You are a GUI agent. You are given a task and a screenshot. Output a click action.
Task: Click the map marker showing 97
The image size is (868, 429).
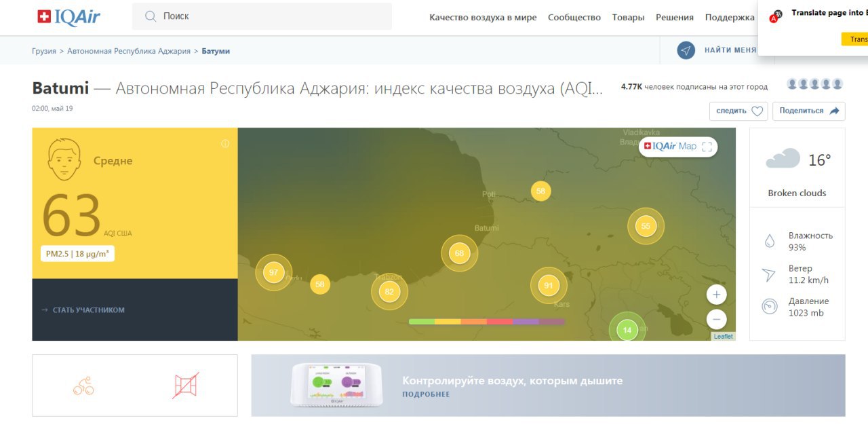click(x=273, y=272)
